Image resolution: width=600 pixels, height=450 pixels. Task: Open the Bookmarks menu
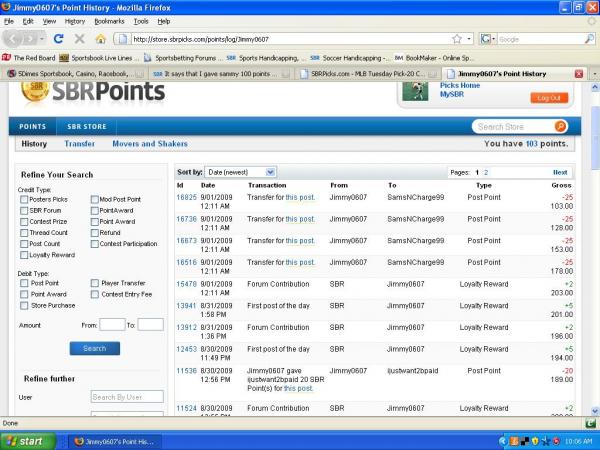[x=109, y=20]
